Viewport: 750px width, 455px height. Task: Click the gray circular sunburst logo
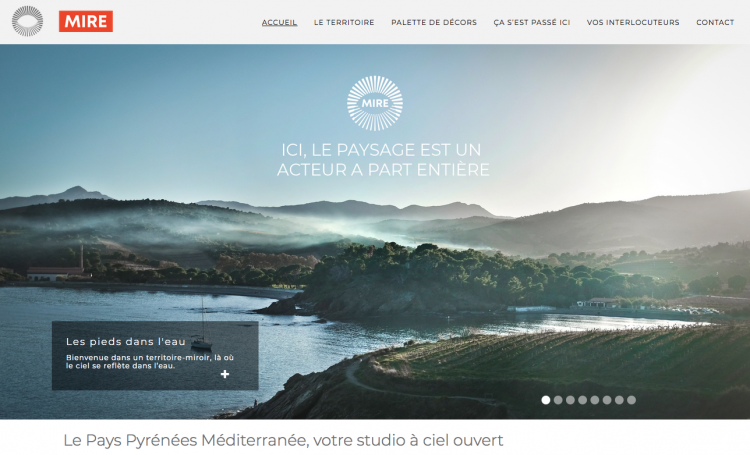(x=27, y=21)
